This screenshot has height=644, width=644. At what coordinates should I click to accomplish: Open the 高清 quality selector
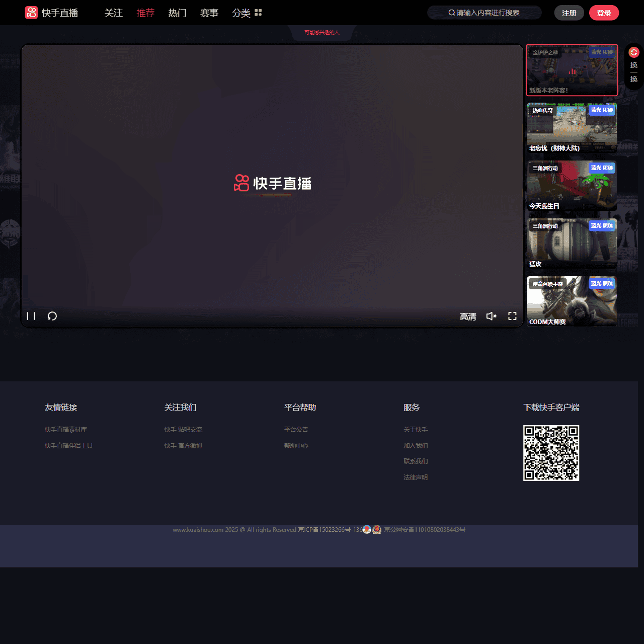[x=468, y=316]
